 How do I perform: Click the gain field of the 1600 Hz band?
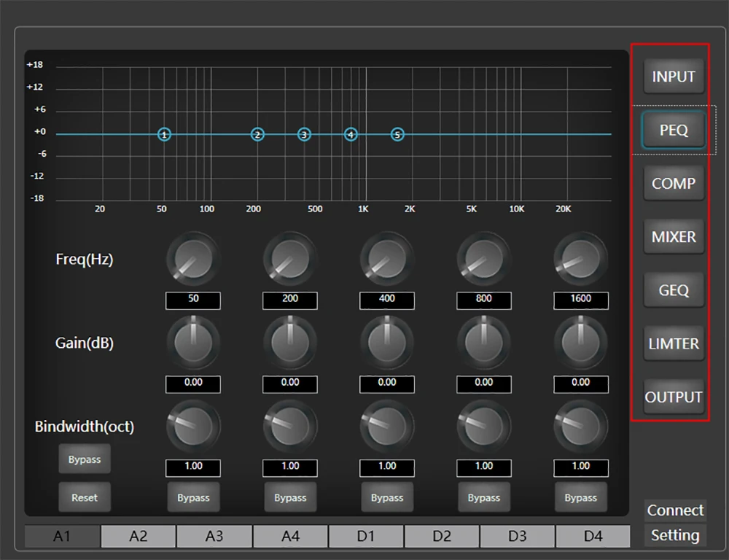point(581,384)
